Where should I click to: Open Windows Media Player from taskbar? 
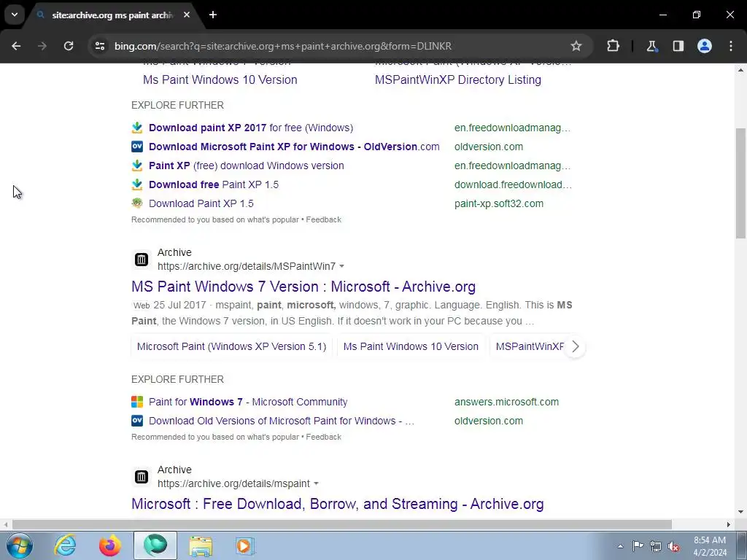coord(245,545)
